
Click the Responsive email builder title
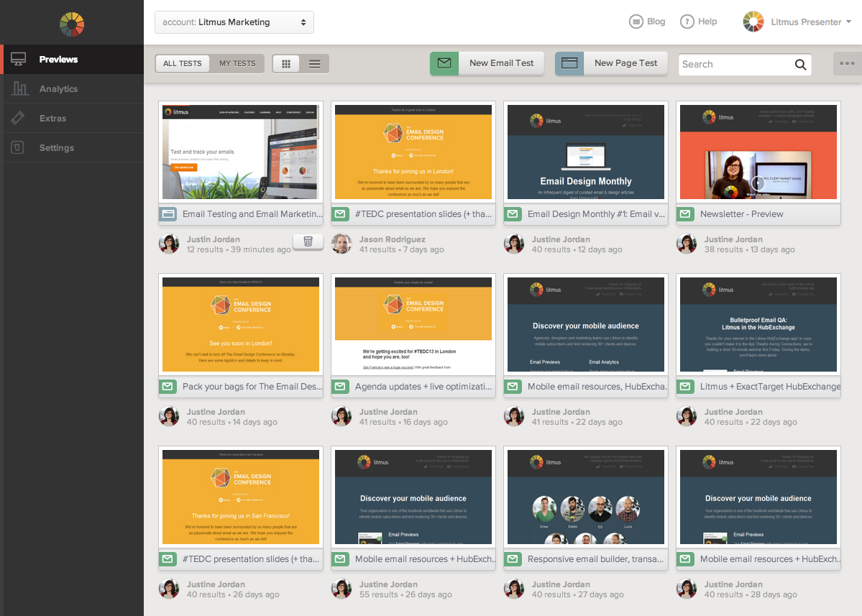[x=595, y=559]
